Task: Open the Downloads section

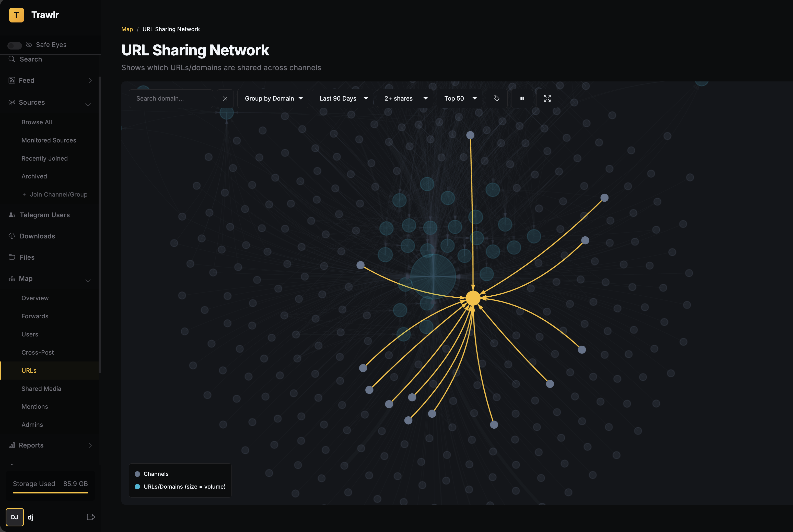Action: click(x=37, y=236)
